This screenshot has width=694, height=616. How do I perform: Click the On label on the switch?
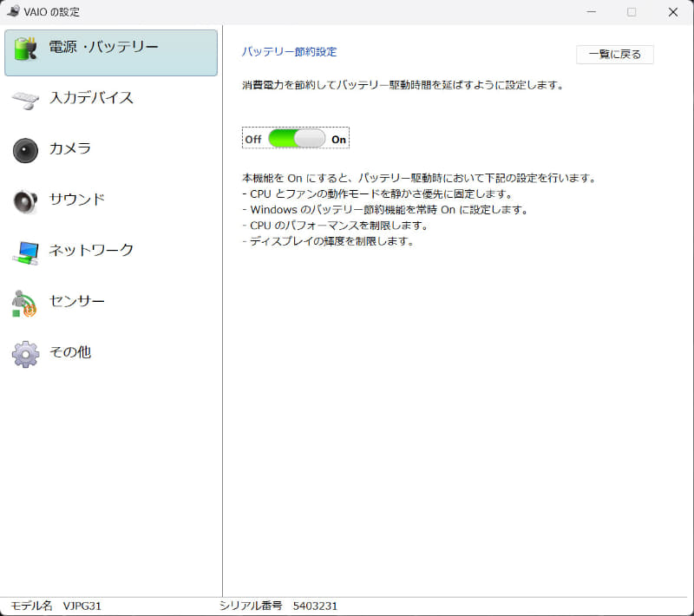(x=337, y=139)
